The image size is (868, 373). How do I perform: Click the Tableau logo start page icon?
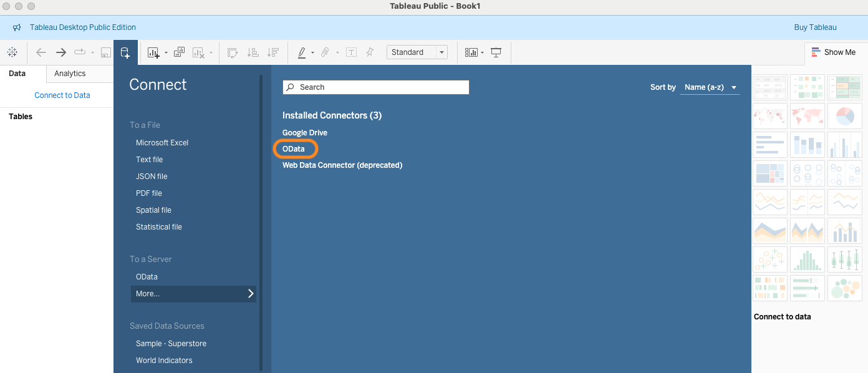tap(12, 52)
